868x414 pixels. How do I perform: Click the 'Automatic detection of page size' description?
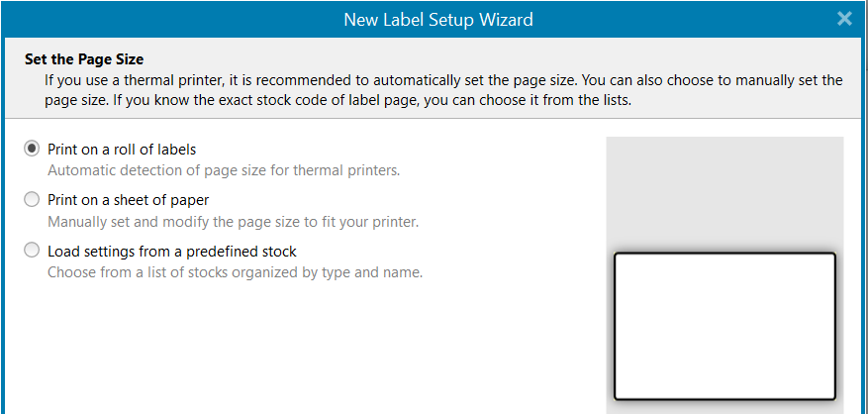click(x=224, y=170)
